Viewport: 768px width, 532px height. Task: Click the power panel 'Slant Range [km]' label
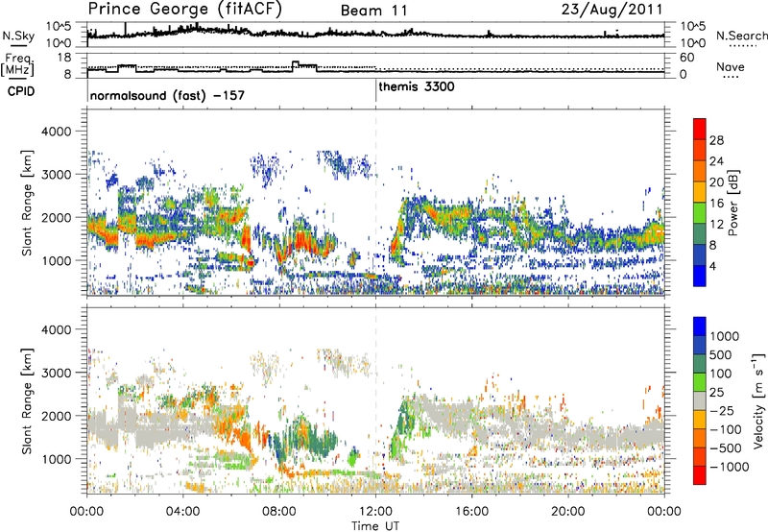(27, 203)
